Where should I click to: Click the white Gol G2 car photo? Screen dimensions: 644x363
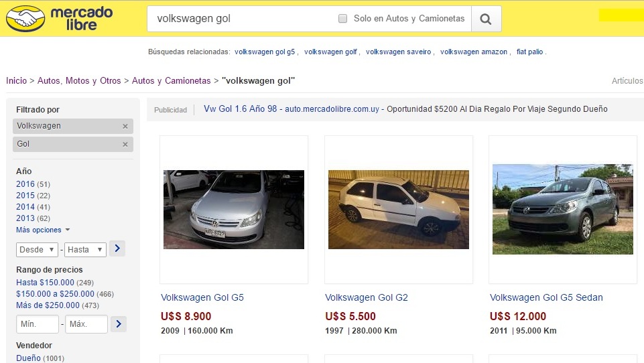[x=398, y=210]
